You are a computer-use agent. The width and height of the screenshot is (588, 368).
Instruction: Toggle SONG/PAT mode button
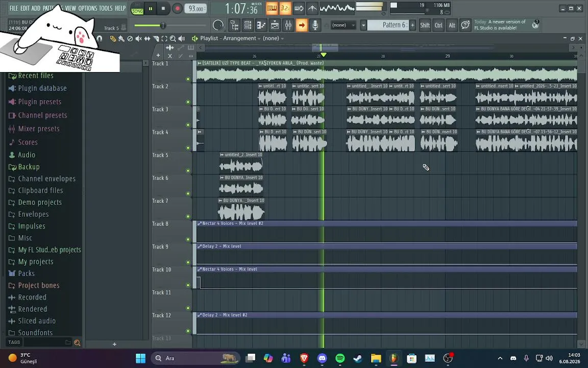coord(137,9)
